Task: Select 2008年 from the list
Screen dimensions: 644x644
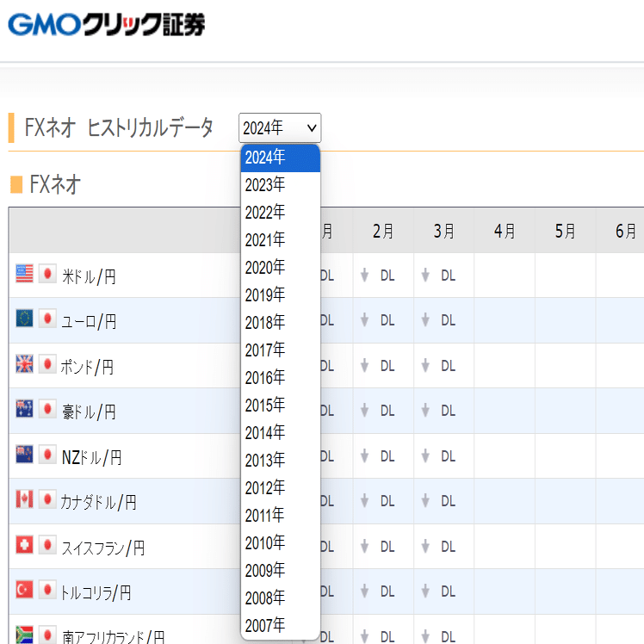Action: [281, 598]
